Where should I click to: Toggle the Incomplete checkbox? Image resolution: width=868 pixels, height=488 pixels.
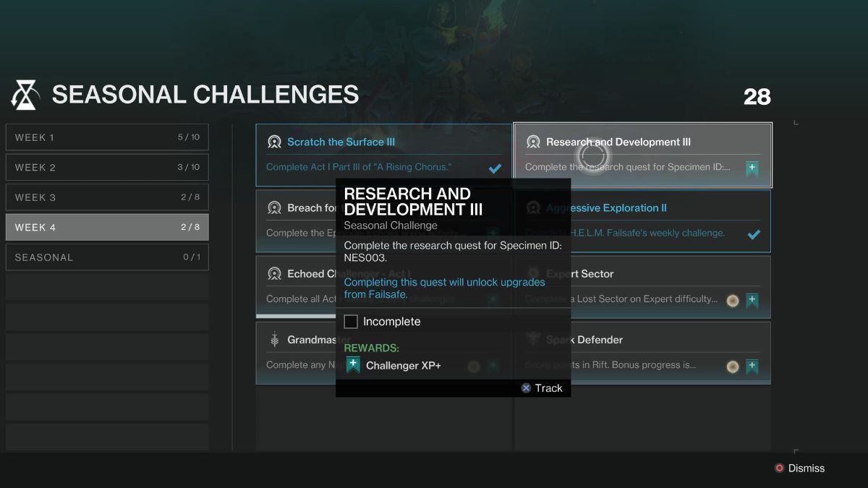click(x=352, y=321)
